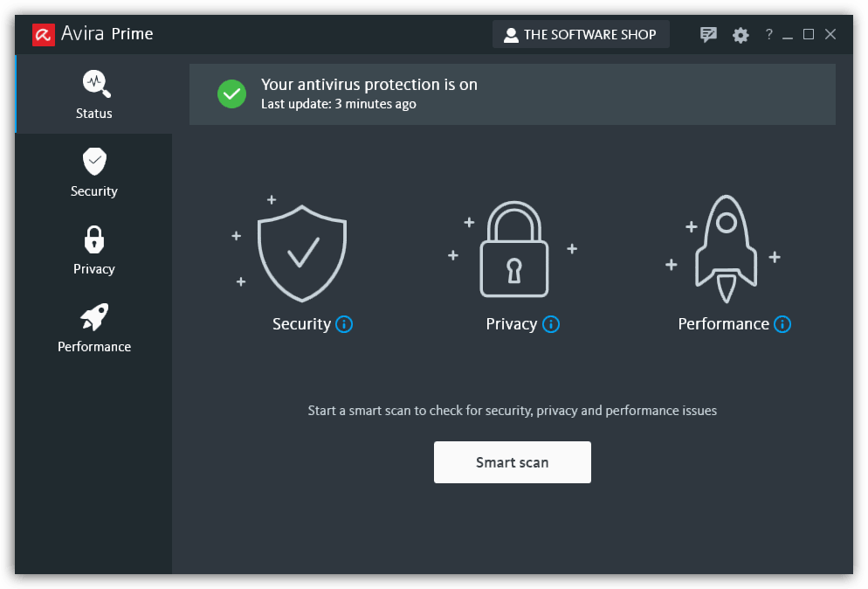
Task: Click the Avira red logo icon
Action: [x=44, y=34]
